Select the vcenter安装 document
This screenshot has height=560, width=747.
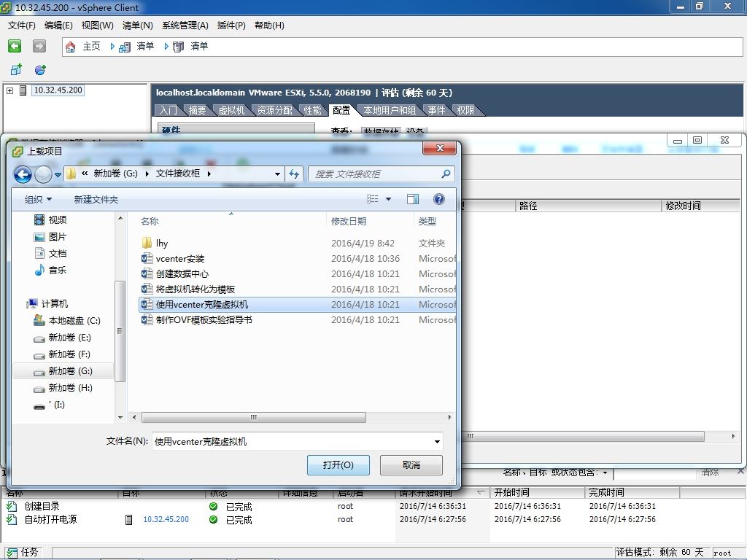[173, 259]
